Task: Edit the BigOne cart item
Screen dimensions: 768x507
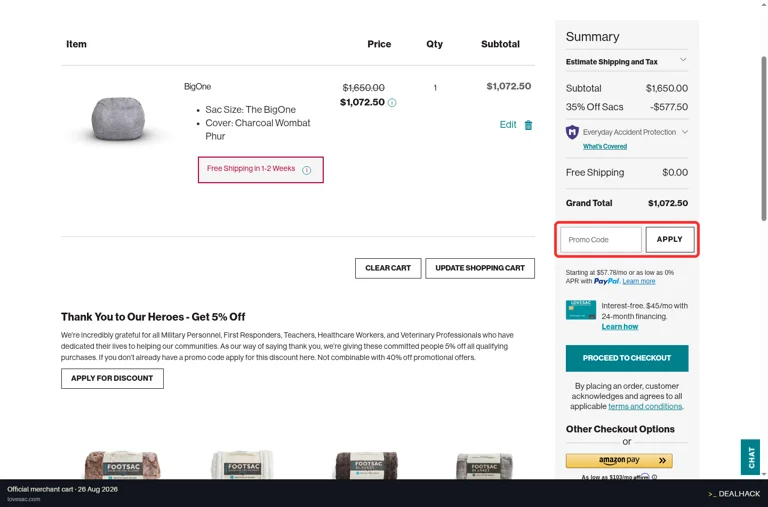Action: (508, 124)
